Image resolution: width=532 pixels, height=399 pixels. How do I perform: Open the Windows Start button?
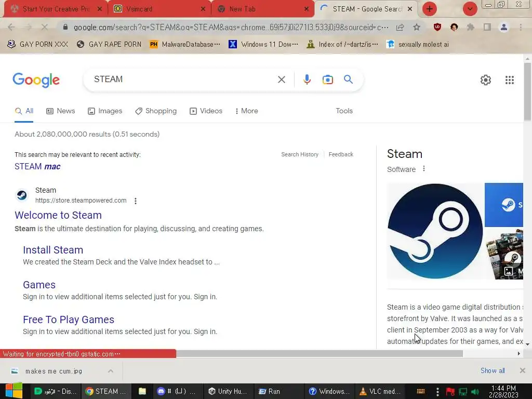(14, 391)
